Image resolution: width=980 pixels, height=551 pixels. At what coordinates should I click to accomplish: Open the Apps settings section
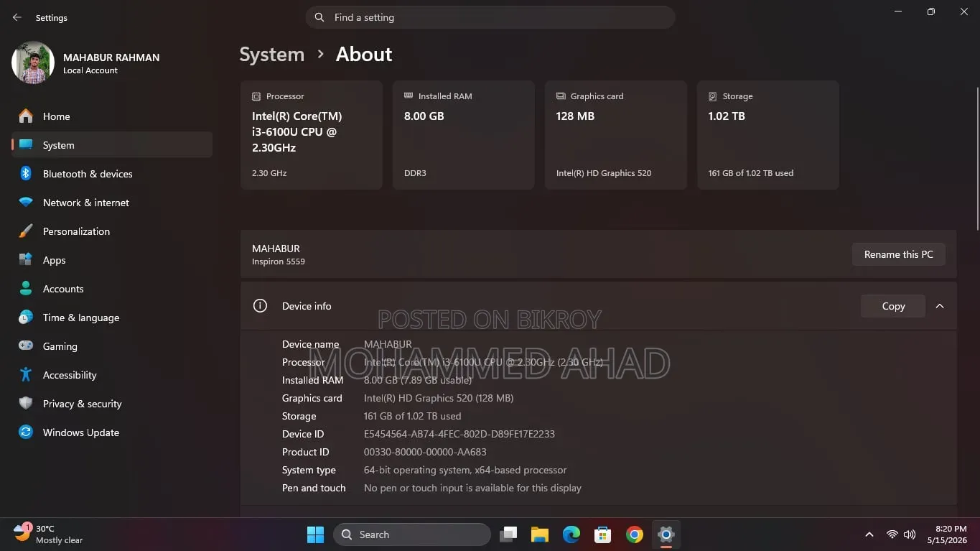(112, 260)
